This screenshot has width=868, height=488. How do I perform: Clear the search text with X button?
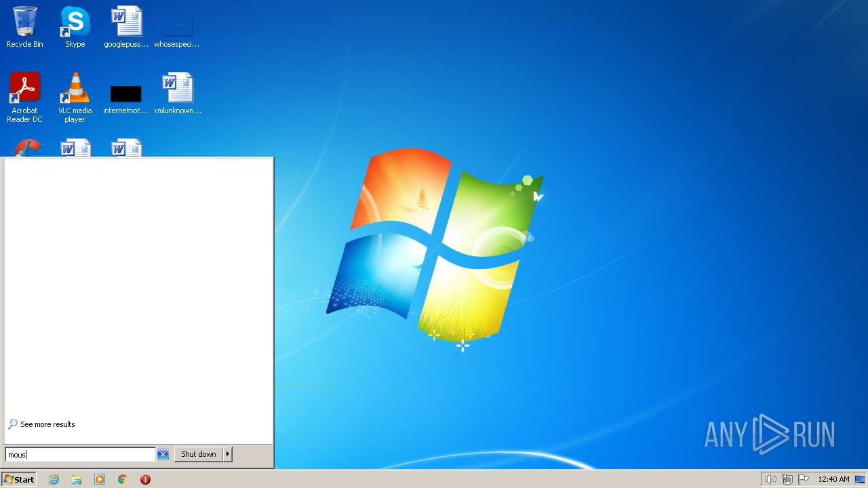tap(163, 454)
